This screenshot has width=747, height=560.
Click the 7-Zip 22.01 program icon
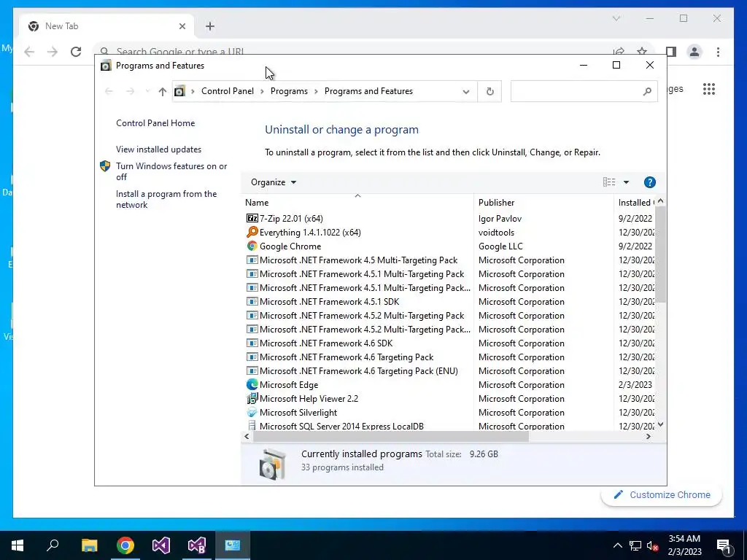pos(252,218)
